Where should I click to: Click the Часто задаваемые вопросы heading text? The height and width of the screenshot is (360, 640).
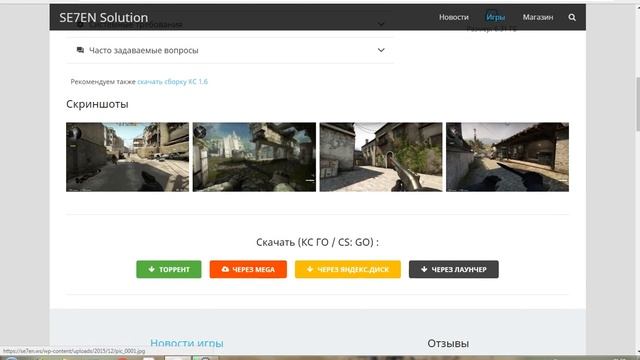tap(144, 50)
